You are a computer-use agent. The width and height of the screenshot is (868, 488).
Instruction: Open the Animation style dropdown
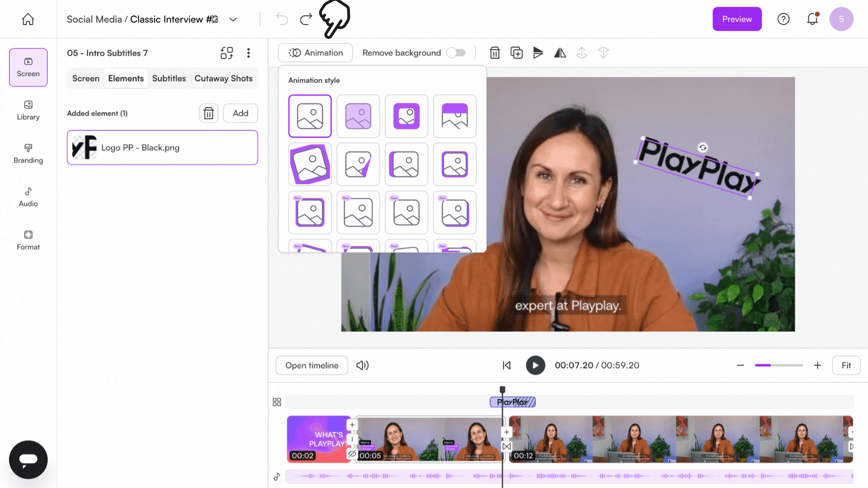pos(316,53)
